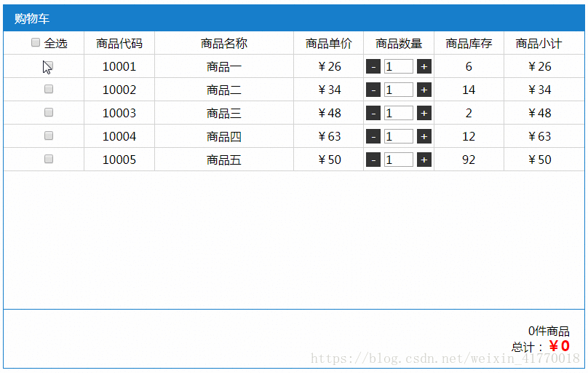Decrease quantity of 商品四 with minus button
This screenshot has width=588, height=373.
click(x=373, y=136)
